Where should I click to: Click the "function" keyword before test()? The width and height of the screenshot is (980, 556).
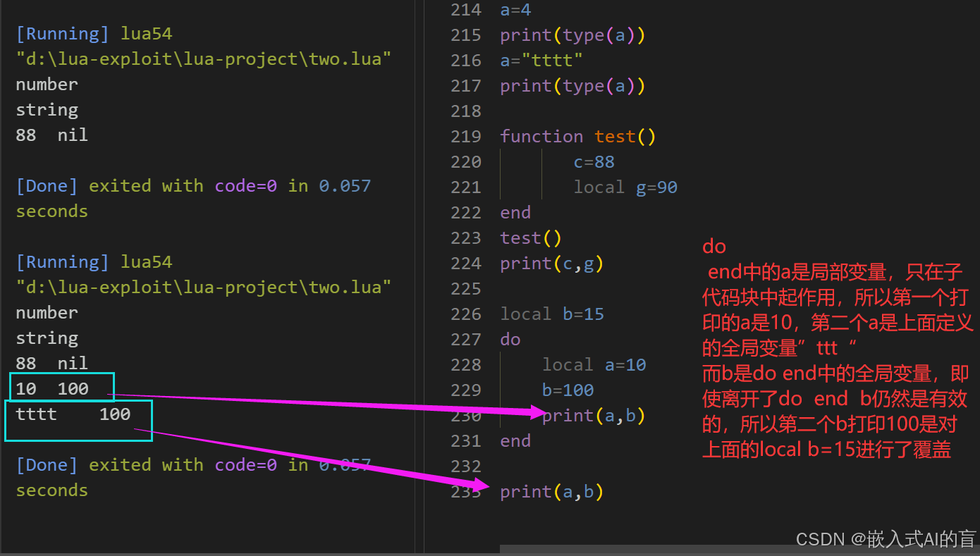click(x=541, y=137)
